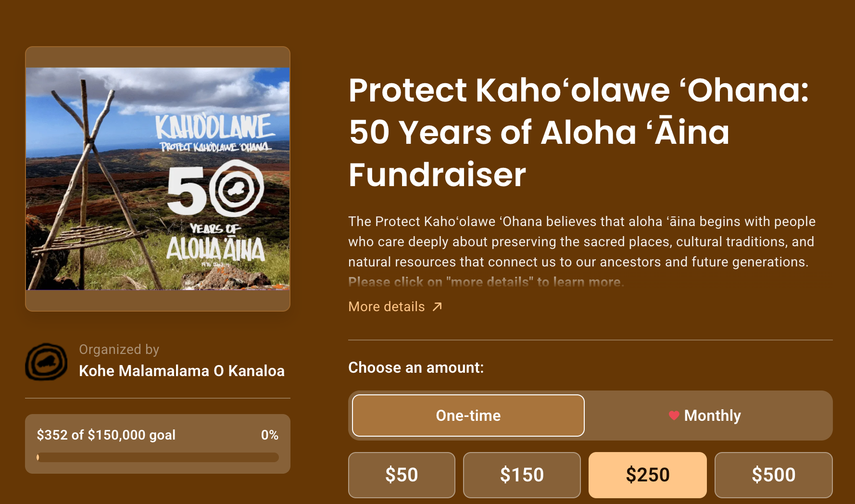Choose the $150 donation amount

click(x=522, y=475)
